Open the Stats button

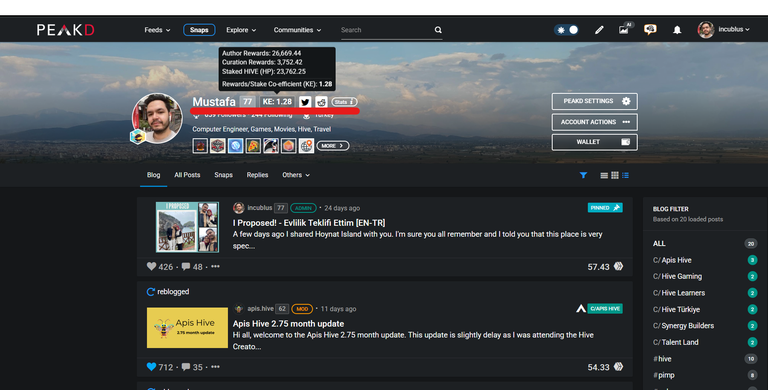point(344,102)
